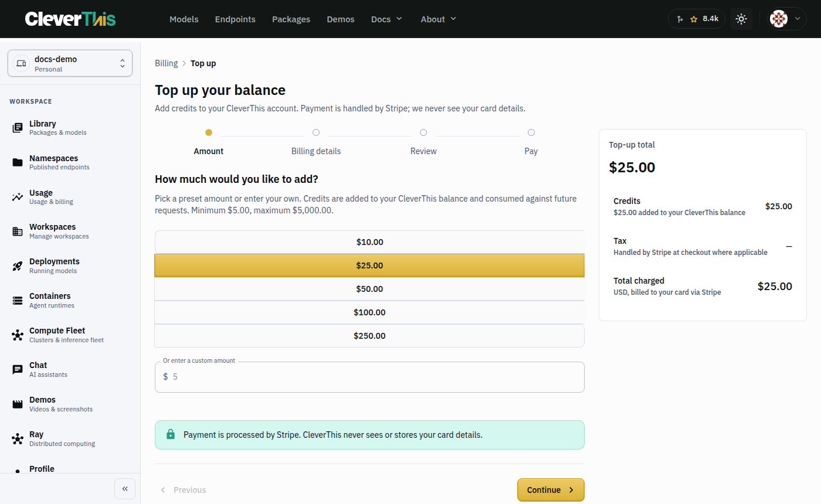This screenshot has height=504, width=821.
Task: Click the Continue button
Action: 551,490
